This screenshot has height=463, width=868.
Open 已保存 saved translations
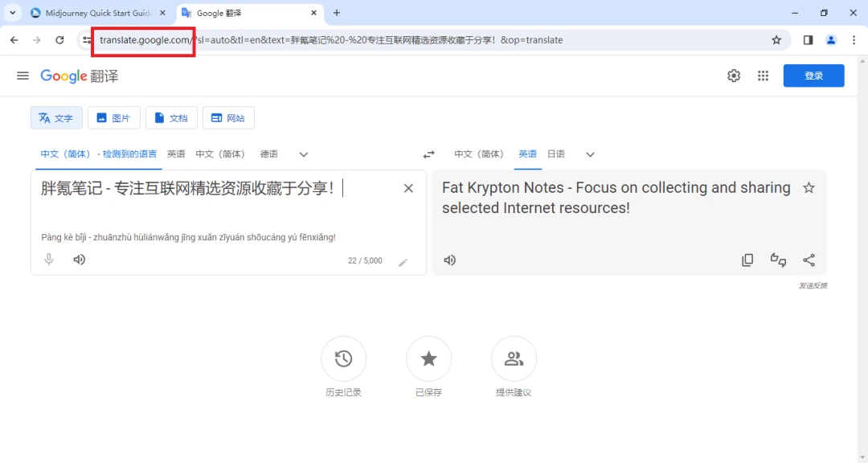point(428,359)
